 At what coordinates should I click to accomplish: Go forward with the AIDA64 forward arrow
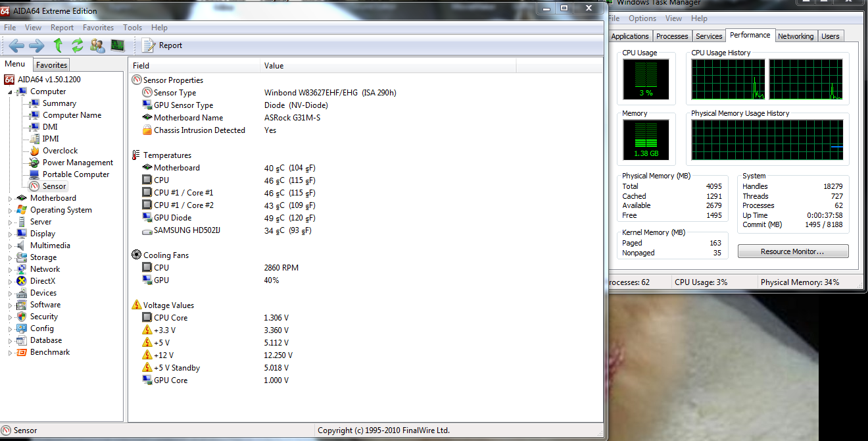(37, 45)
